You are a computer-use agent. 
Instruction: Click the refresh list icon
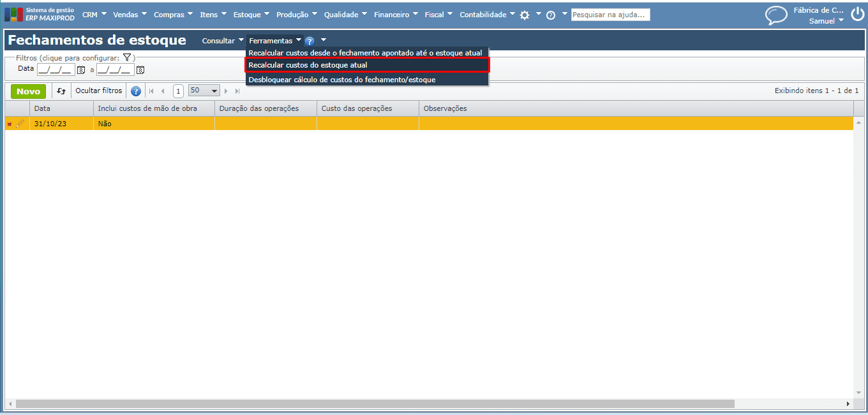[x=61, y=91]
